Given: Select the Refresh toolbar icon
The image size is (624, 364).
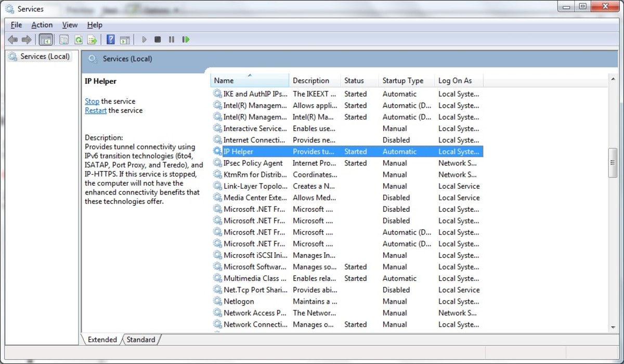Looking at the screenshot, I should 78,39.
